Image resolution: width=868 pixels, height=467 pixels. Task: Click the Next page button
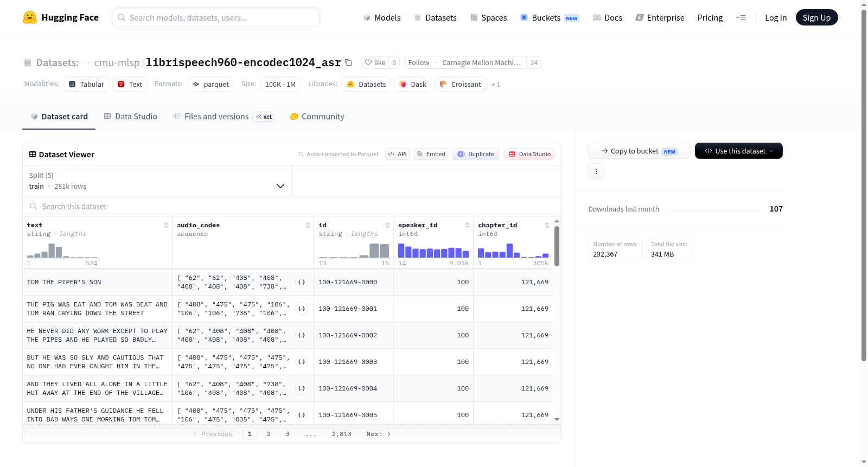click(x=379, y=434)
